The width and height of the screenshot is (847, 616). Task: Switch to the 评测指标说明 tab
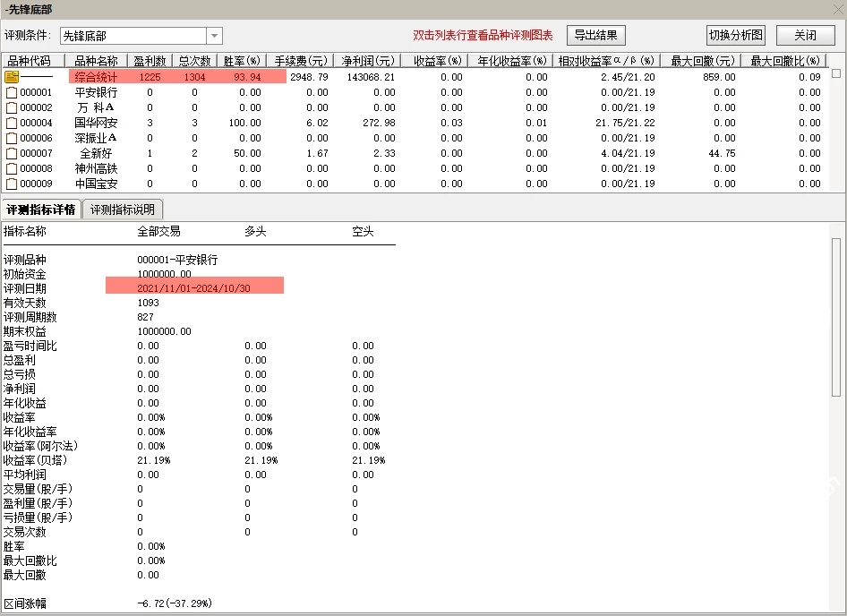pos(123,210)
